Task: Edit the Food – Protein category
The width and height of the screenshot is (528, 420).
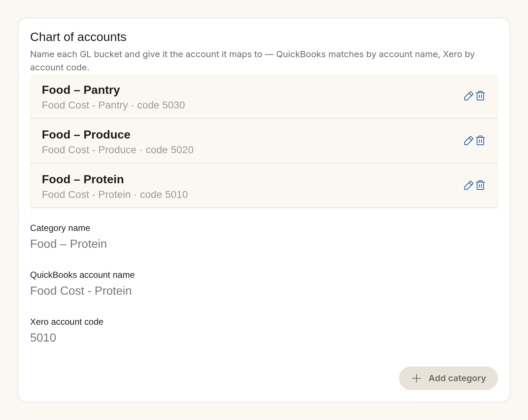Action: pos(469,185)
